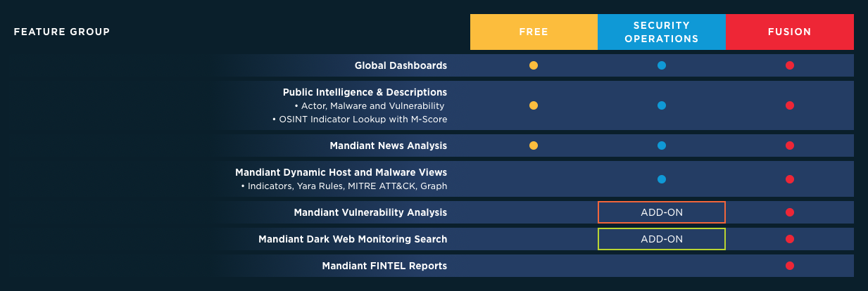Image resolution: width=868 pixels, height=291 pixels.
Task: Click the Mandiant FINTEL Reports label
Action: 384,266
